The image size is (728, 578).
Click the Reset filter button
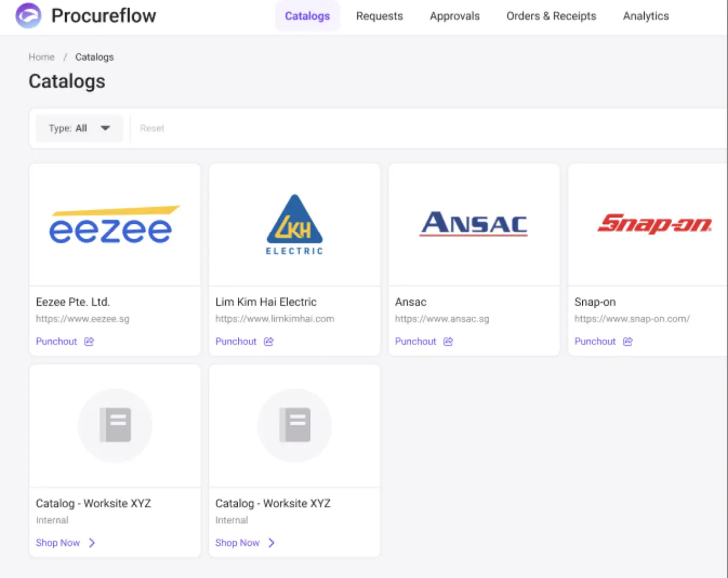[152, 129]
